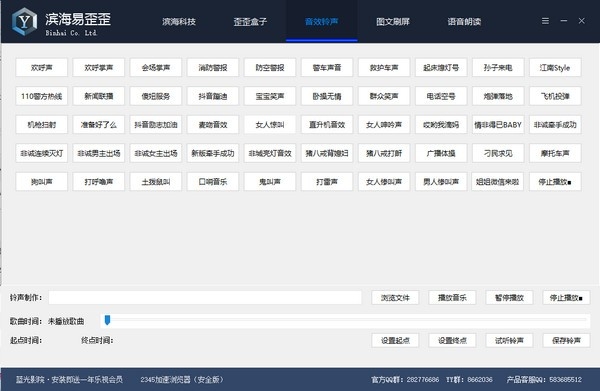The image size is (600, 391).
Task: Play the 江南Style sound effect
Action: pyautogui.click(x=555, y=68)
